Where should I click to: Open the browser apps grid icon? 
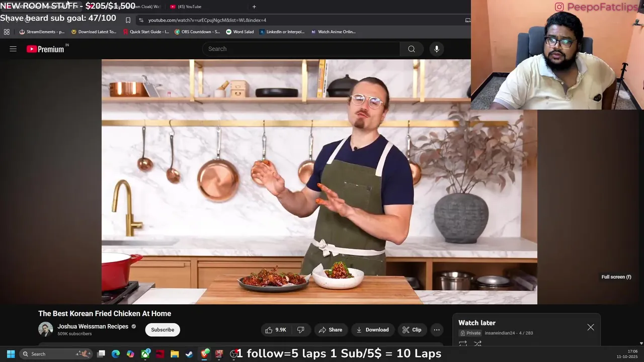pyautogui.click(x=7, y=32)
